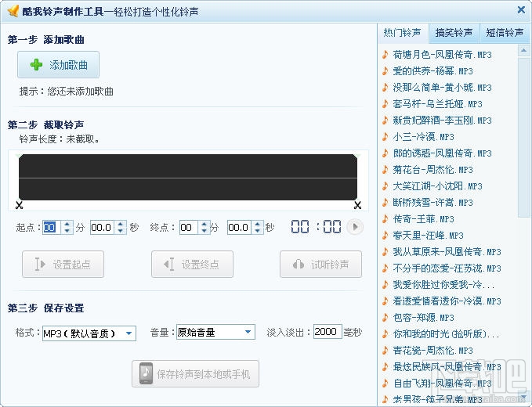Decrease end seconds with down arrow
Image resolution: width=532 pixels, height=407 pixels.
pyautogui.click(x=258, y=231)
